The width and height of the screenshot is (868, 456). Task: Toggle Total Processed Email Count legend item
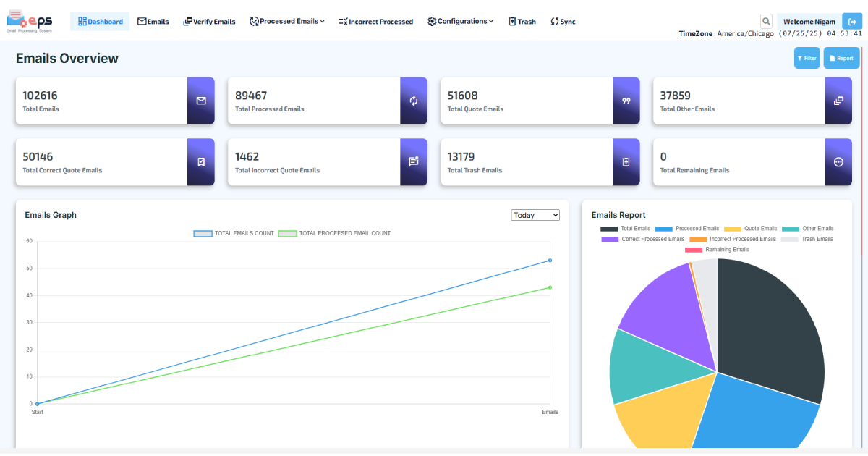click(335, 233)
